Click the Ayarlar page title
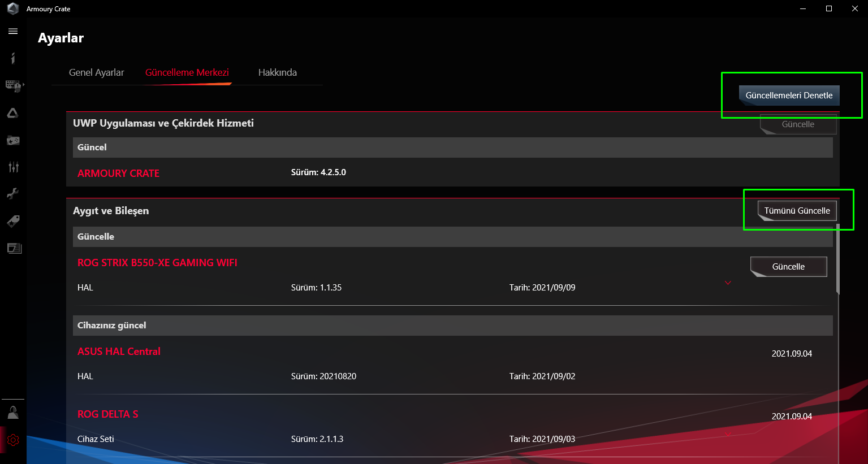Image resolution: width=868 pixels, height=464 pixels. [x=61, y=38]
